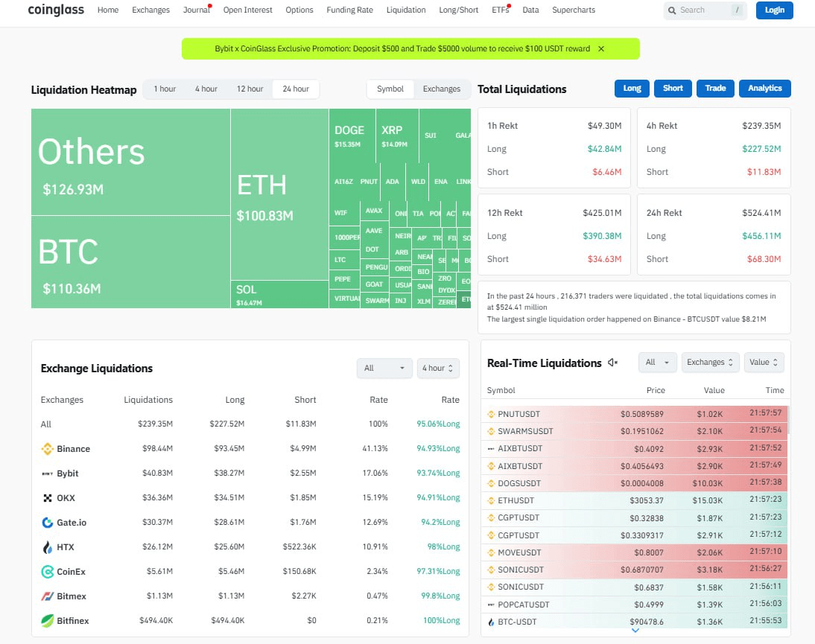Dismiss the Bybit promotion banner

[x=601, y=49]
